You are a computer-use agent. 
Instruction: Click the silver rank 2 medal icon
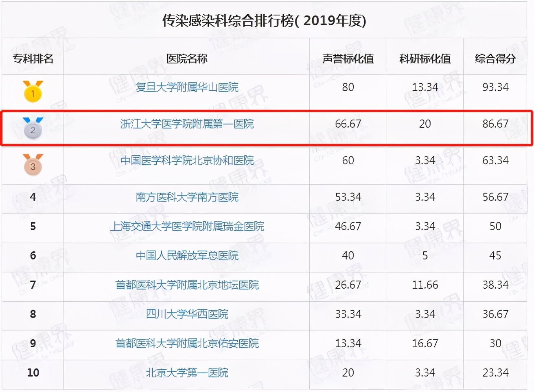click(33, 128)
